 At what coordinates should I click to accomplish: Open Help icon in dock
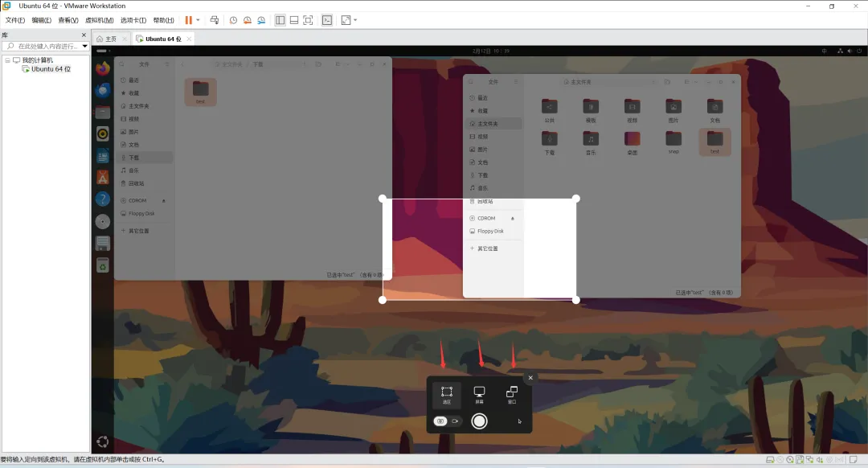point(102,199)
